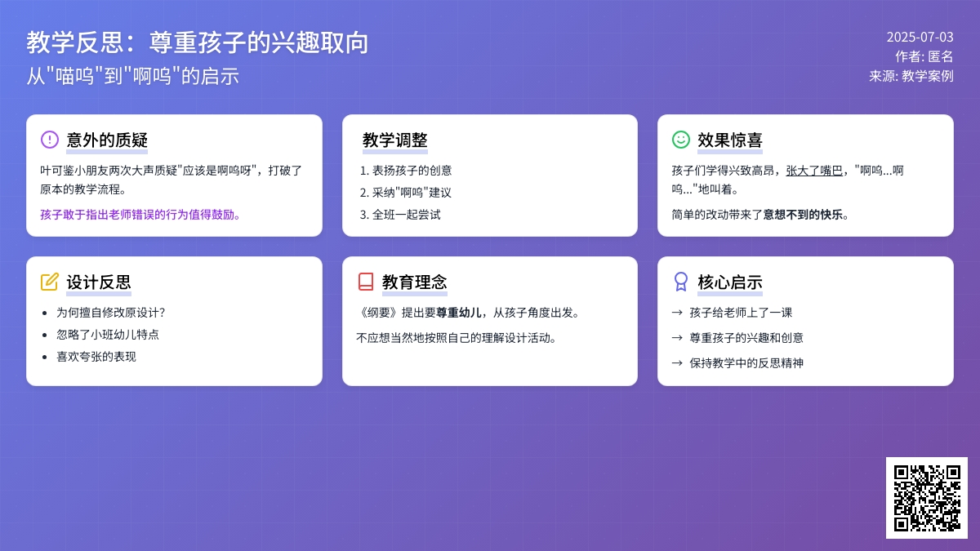The image size is (980, 551).
Task: Select the 设计反思 card heading
Action: 99,282
